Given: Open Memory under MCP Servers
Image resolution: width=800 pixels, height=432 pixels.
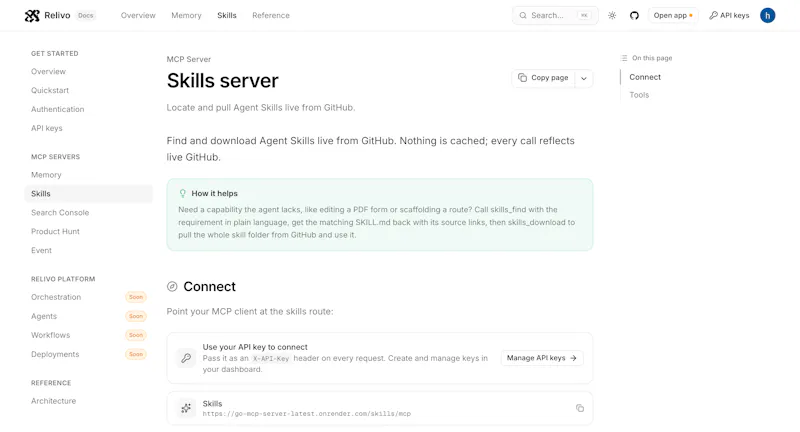Looking at the screenshot, I should (46, 175).
